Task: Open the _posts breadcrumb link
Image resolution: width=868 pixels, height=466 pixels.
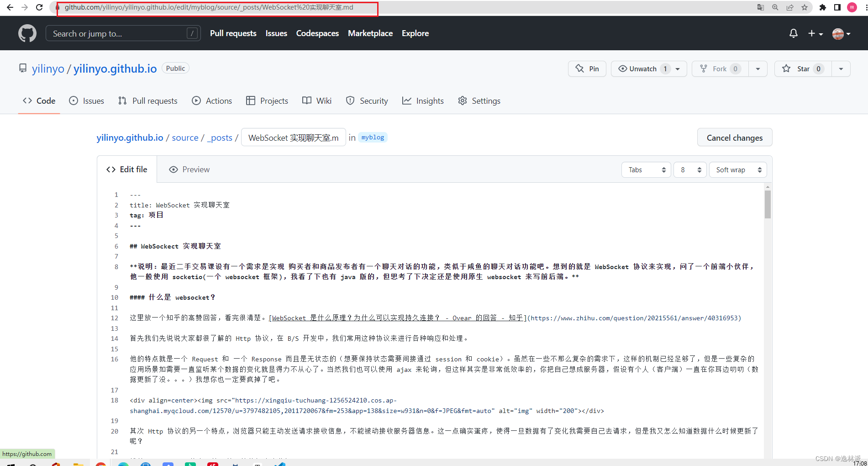Action: (220, 137)
